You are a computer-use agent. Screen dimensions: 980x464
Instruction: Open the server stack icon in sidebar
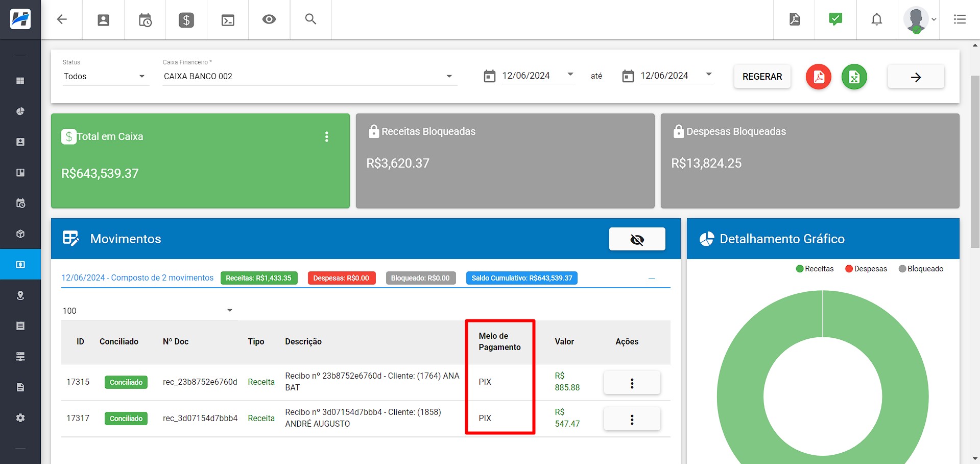coord(20,357)
